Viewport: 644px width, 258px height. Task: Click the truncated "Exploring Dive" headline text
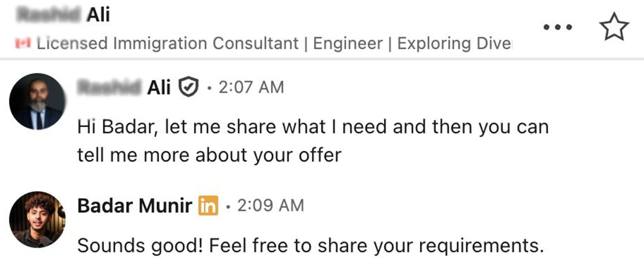tap(454, 43)
